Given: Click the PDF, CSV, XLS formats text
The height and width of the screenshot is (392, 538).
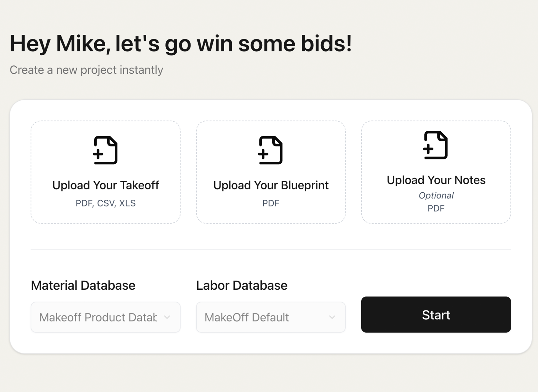Looking at the screenshot, I should click(106, 203).
